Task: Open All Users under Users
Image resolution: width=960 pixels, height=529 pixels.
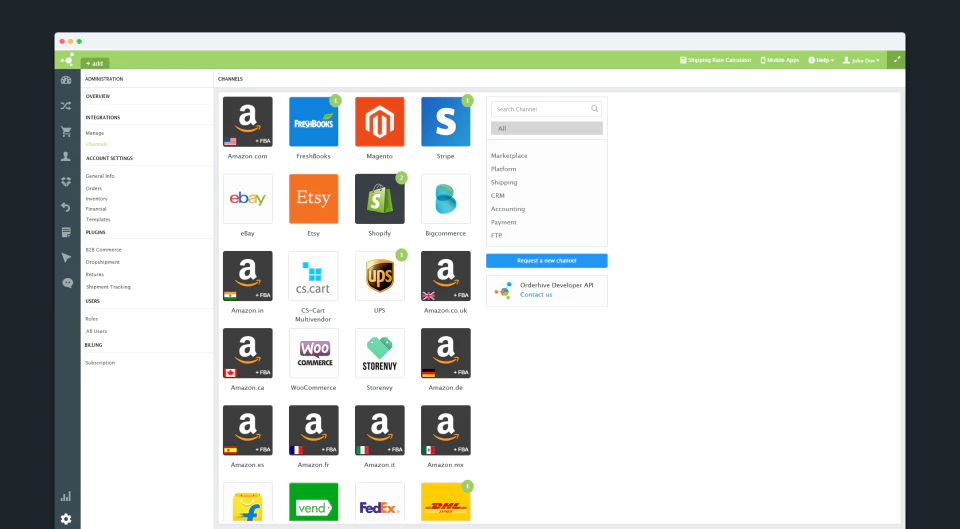Action: coord(96,331)
